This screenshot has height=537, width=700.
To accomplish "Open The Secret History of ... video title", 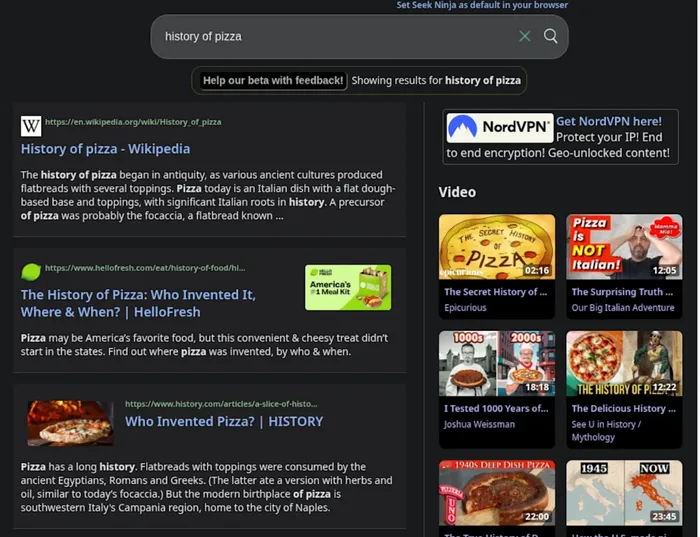I will point(496,292).
